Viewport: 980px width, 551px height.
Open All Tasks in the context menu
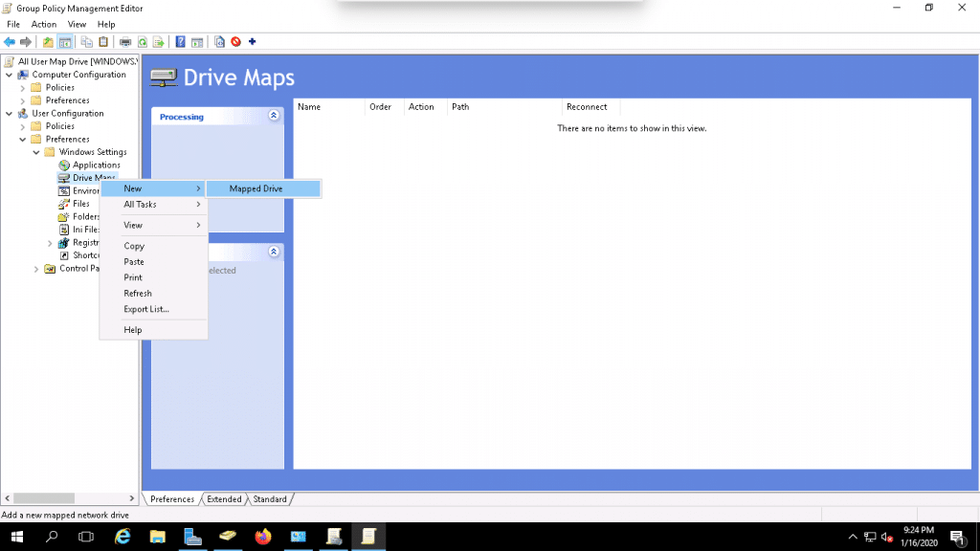tap(154, 205)
